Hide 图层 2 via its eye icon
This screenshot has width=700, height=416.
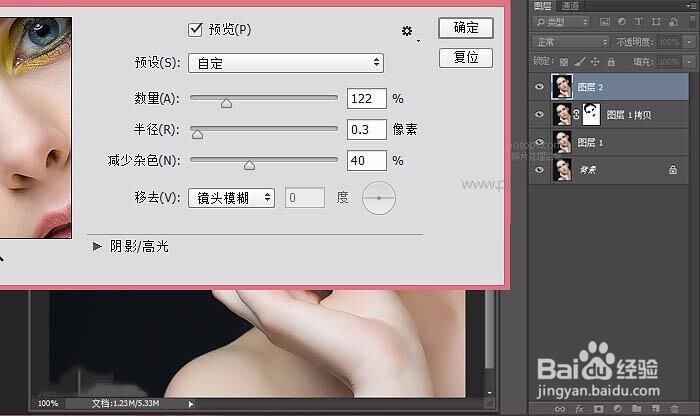pos(540,87)
